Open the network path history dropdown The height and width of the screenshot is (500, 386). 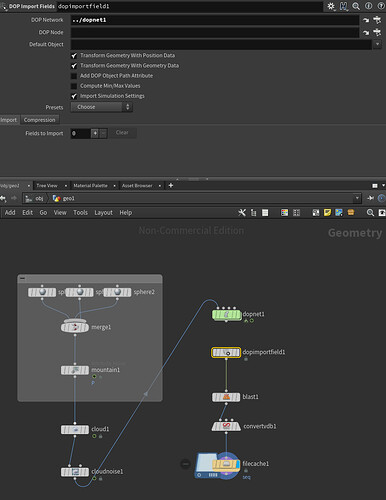357,198
